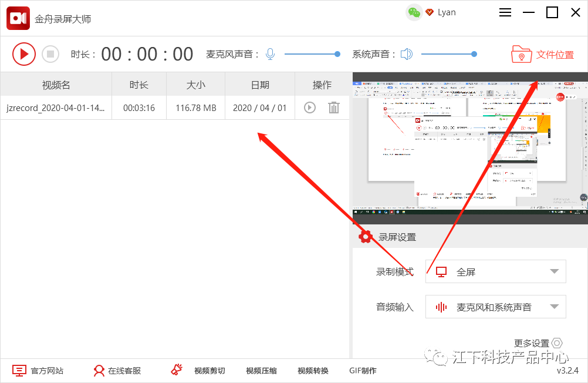588x383 pixels.
Task: Click the version v3.2.4 label
Action: 567,371
